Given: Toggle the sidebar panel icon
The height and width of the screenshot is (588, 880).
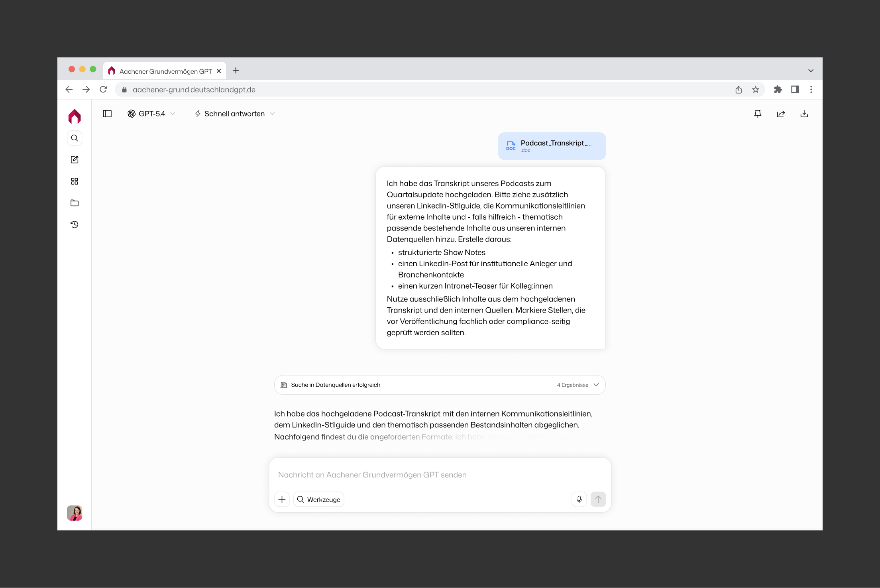Looking at the screenshot, I should [107, 114].
